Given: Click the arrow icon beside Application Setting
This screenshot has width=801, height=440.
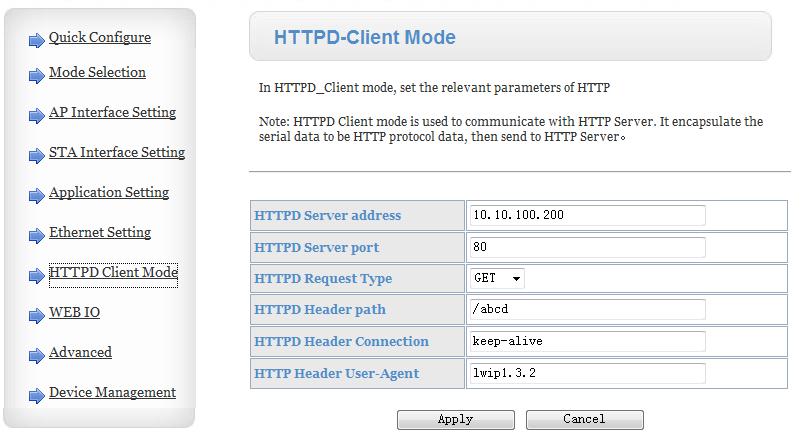Looking at the screenshot, I should click(x=37, y=195).
